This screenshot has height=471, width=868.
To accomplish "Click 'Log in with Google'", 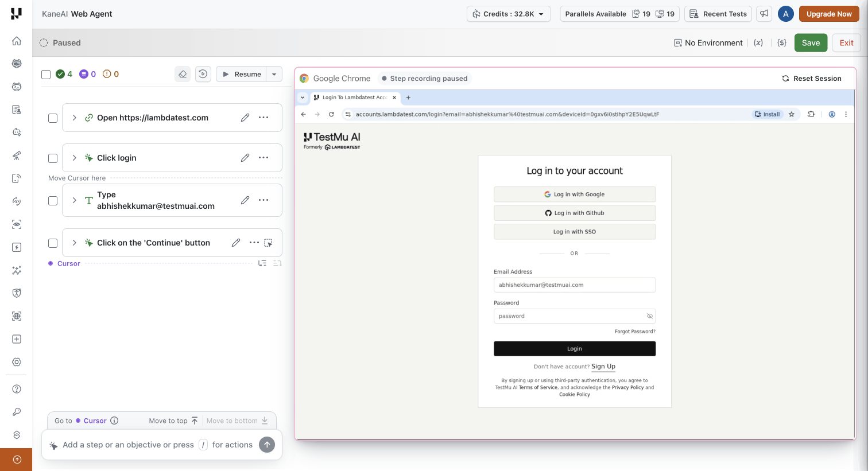I will pyautogui.click(x=575, y=194).
